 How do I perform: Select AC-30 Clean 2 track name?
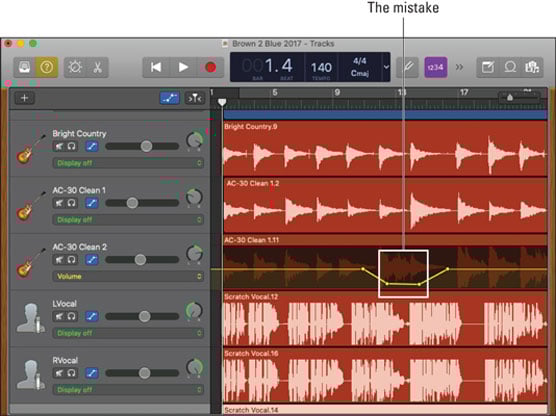point(79,247)
